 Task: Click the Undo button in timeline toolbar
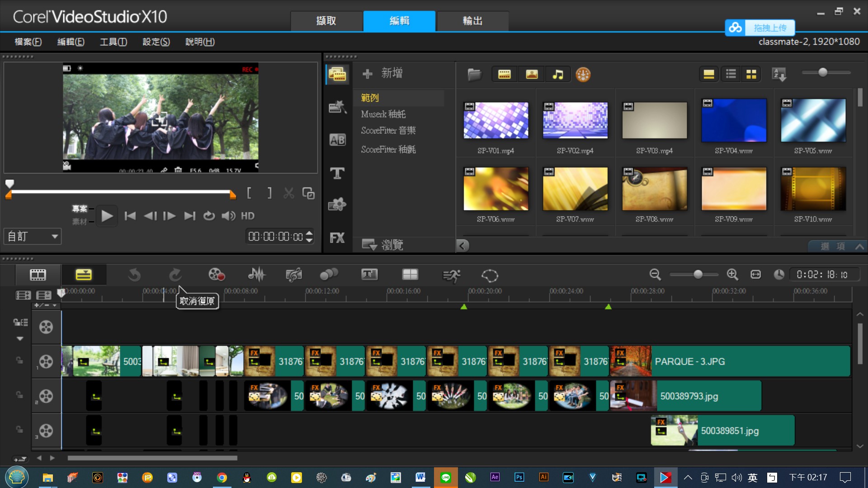click(x=134, y=275)
